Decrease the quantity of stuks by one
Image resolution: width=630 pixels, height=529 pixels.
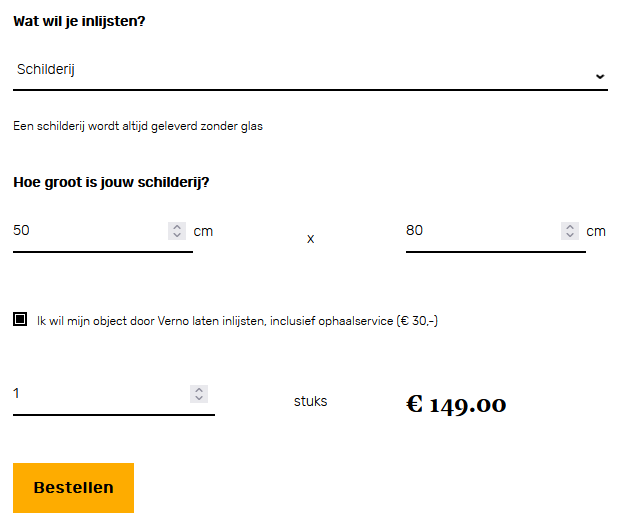click(199, 398)
